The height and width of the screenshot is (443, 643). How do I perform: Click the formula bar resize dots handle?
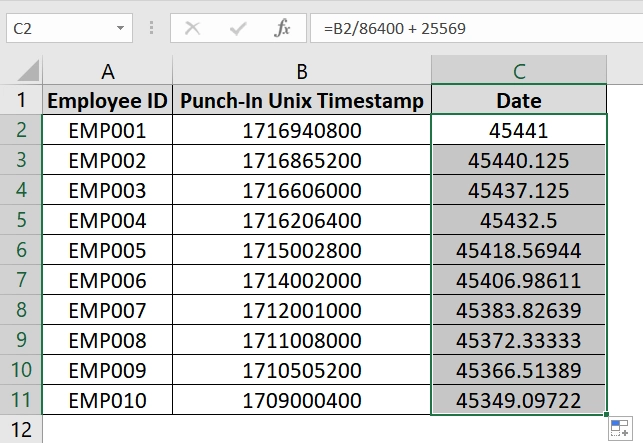click(152, 28)
